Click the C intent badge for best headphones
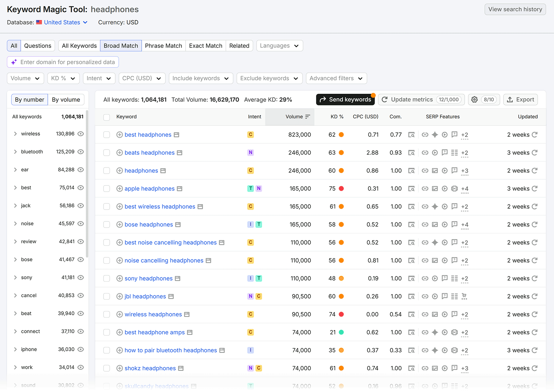Screen dimensions: 554x392 tap(251, 135)
